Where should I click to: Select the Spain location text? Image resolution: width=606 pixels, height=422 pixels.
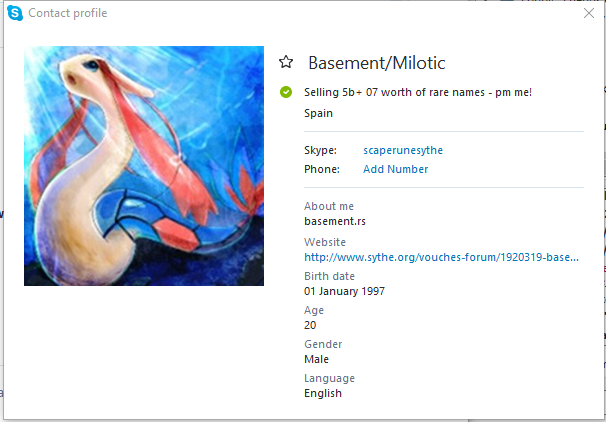318,113
